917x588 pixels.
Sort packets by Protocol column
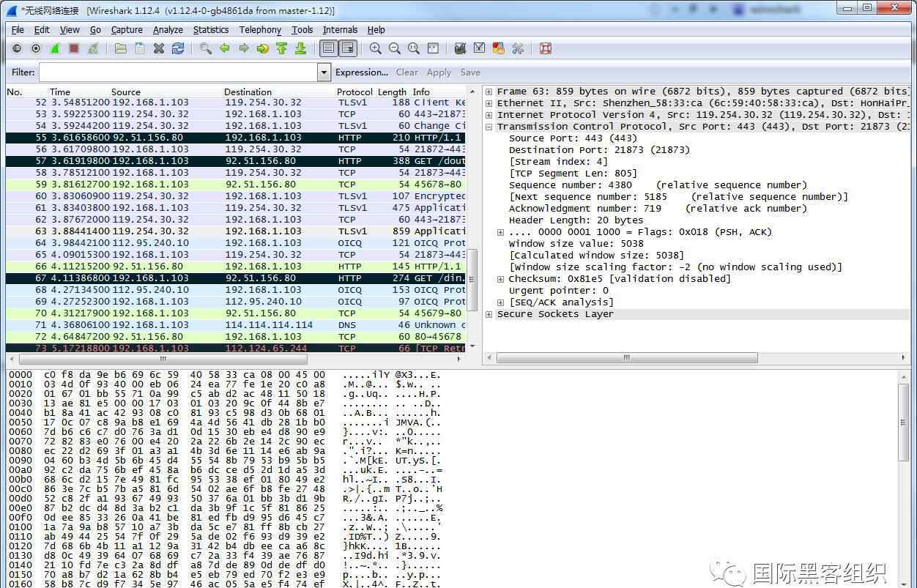point(354,92)
